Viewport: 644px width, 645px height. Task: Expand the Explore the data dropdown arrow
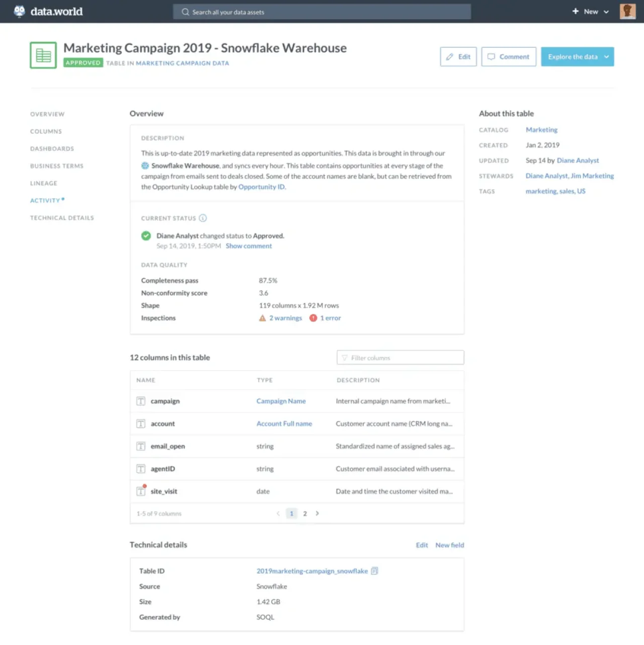pyautogui.click(x=606, y=57)
